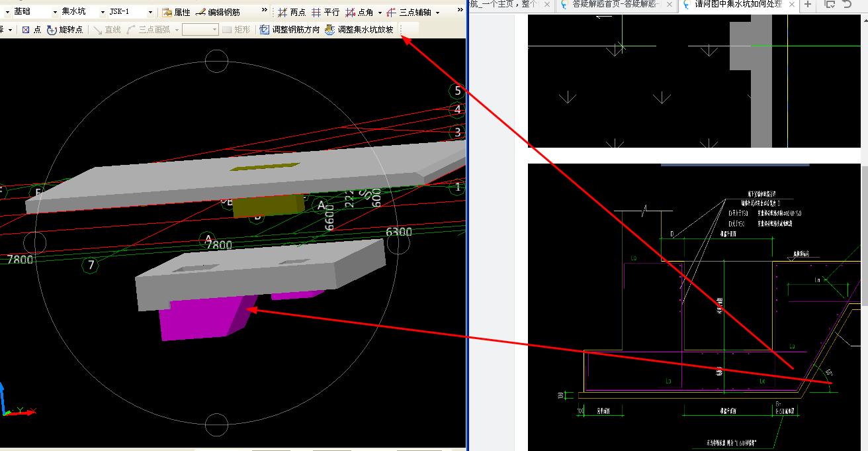Click the sump section detail drawing image
The height and width of the screenshot is (451, 868).
695,307
